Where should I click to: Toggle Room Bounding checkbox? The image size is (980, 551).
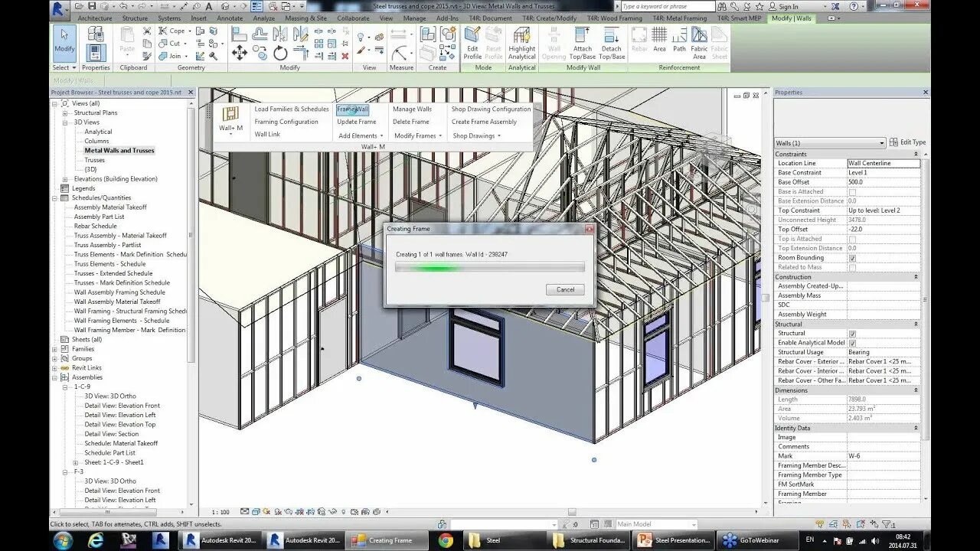pos(852,258)
